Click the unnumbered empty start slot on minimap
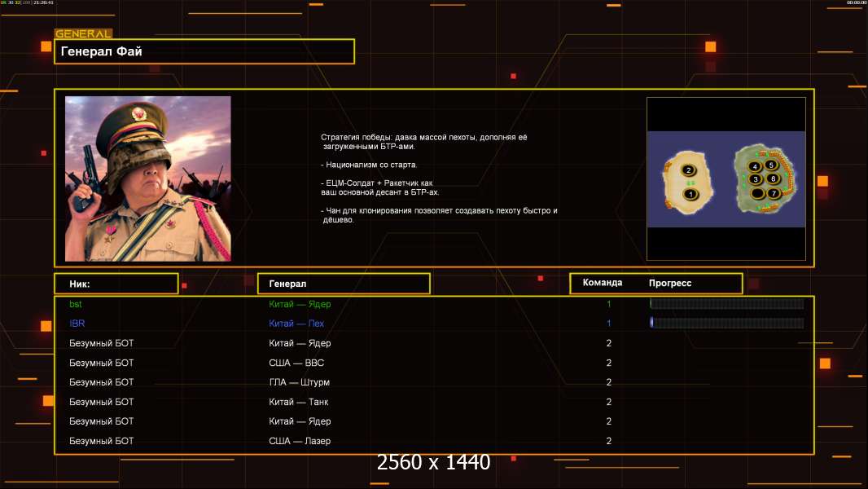 click(x=756, y=194)
